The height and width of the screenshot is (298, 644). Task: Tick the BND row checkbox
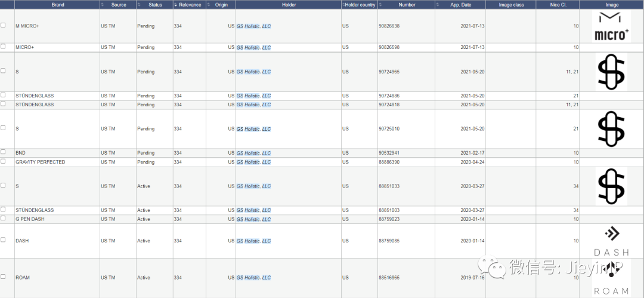[x=4, y=152]
